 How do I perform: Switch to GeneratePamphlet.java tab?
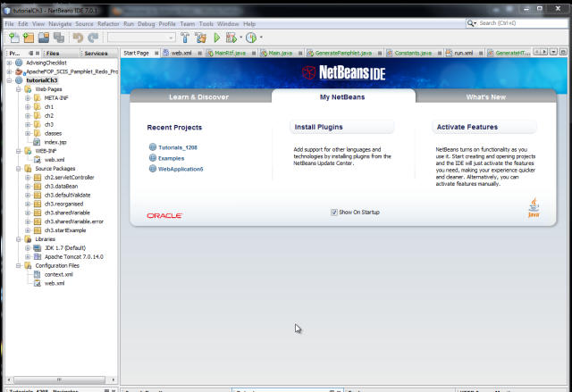click(x=343, y=54)
